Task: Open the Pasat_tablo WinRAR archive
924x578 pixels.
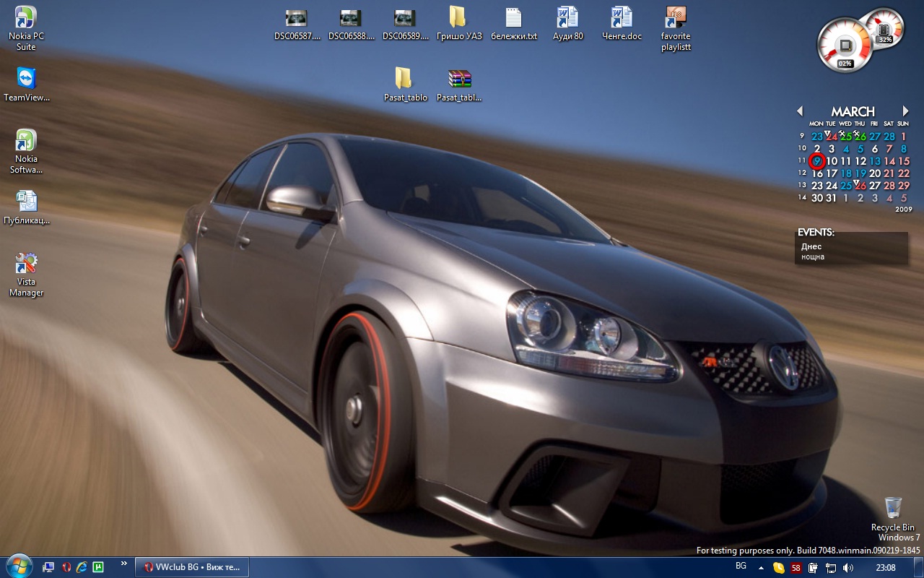Action: (459, 79)
